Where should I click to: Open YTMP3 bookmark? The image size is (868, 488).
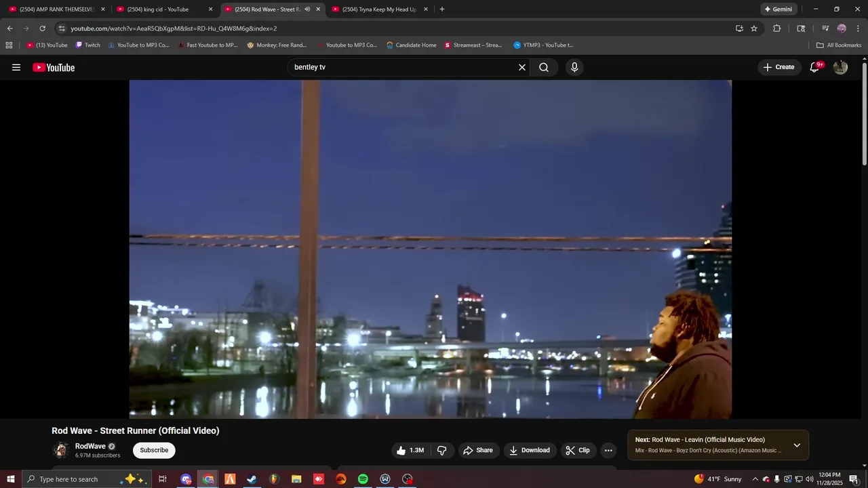(543, 45)
